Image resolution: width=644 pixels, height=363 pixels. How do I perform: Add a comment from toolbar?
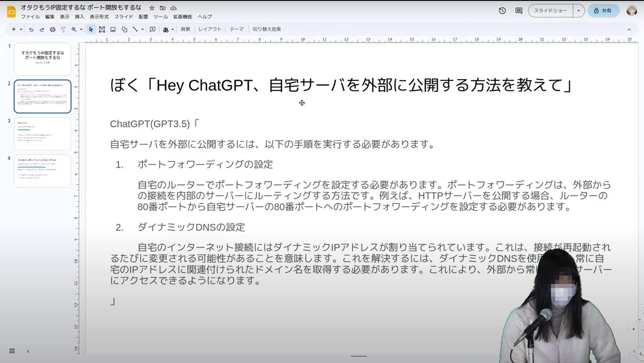(153, 29)
